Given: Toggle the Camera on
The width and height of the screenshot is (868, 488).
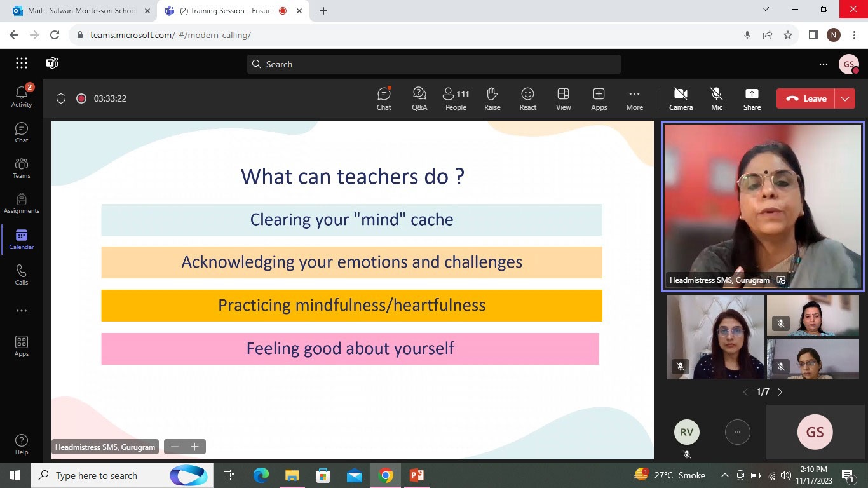Looking at the screenshot, I should [681, 98].
